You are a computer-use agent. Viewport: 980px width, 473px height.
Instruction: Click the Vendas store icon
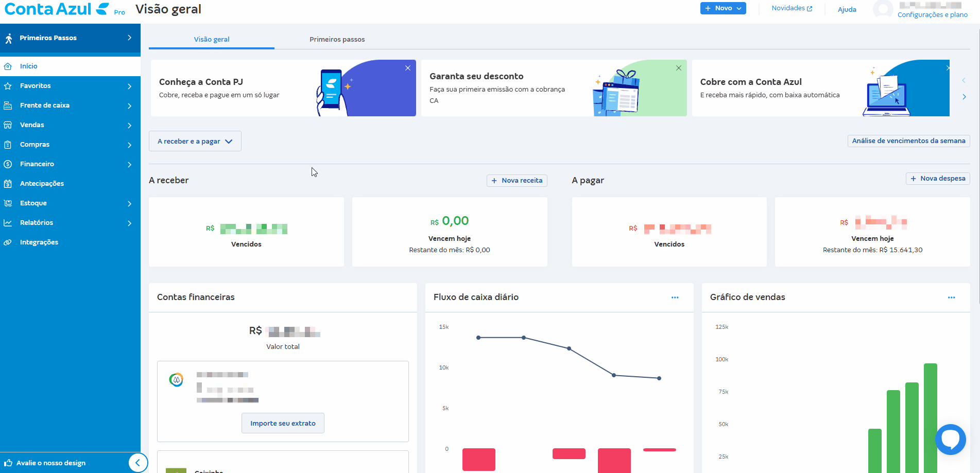8,125
